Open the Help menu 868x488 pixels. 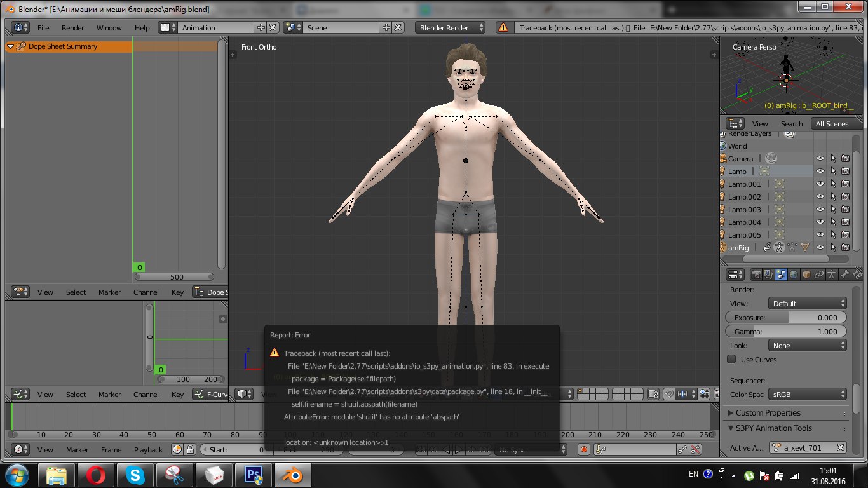pyautogui.click(x=142, y=27)
